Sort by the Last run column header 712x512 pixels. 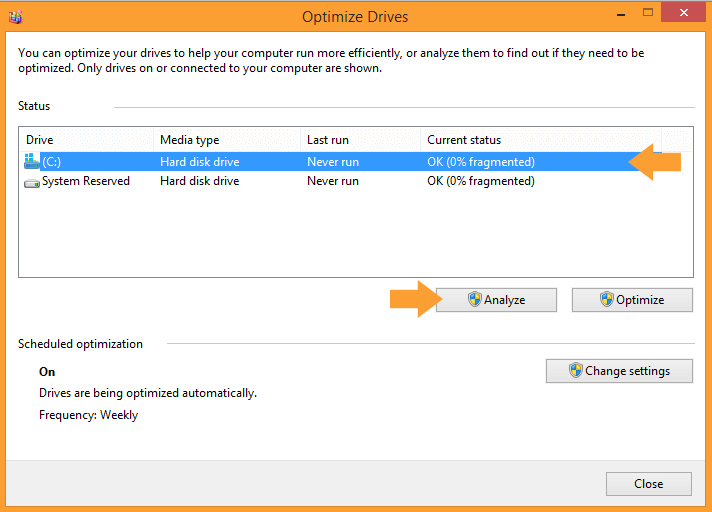(x=361, y=140)
